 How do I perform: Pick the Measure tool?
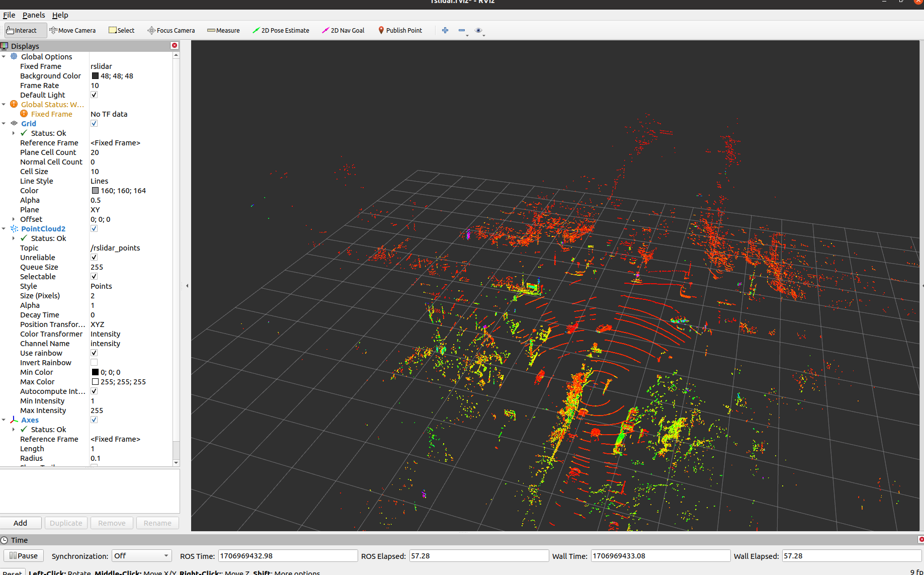223,30
